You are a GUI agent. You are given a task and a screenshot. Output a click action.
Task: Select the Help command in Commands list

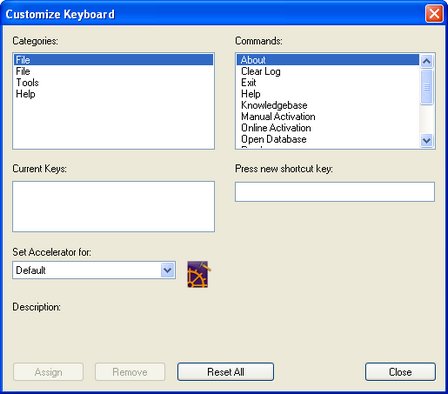click(328, 94)
